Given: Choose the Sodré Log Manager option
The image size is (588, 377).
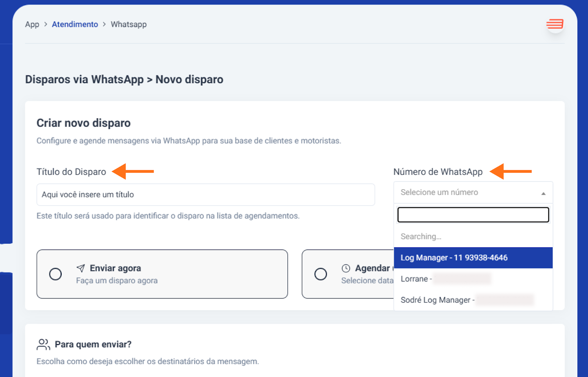Looking at the screenshot, I should tap(473, 300).
